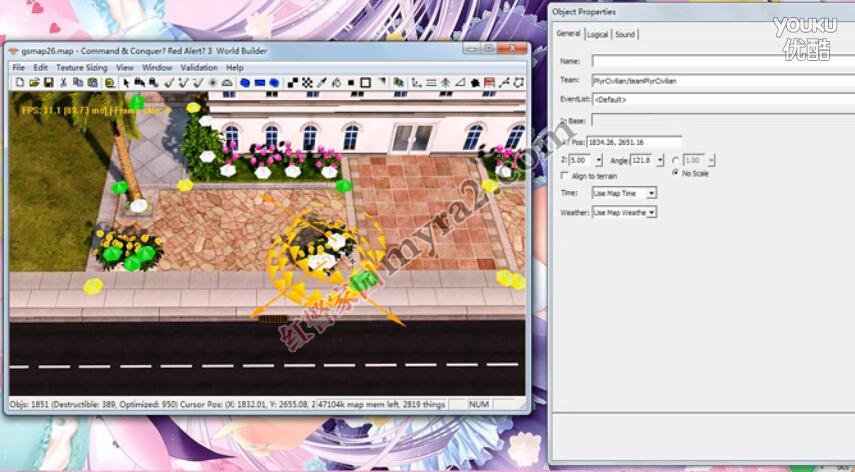Open the View menu
The width and height of the screenshot is (855, 472).
coord(125,68)
